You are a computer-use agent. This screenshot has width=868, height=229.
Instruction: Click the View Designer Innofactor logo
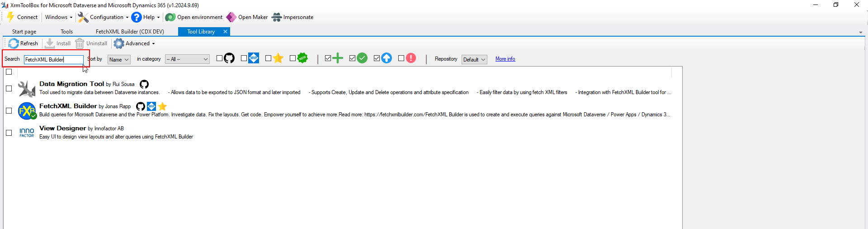pos(27,133)
